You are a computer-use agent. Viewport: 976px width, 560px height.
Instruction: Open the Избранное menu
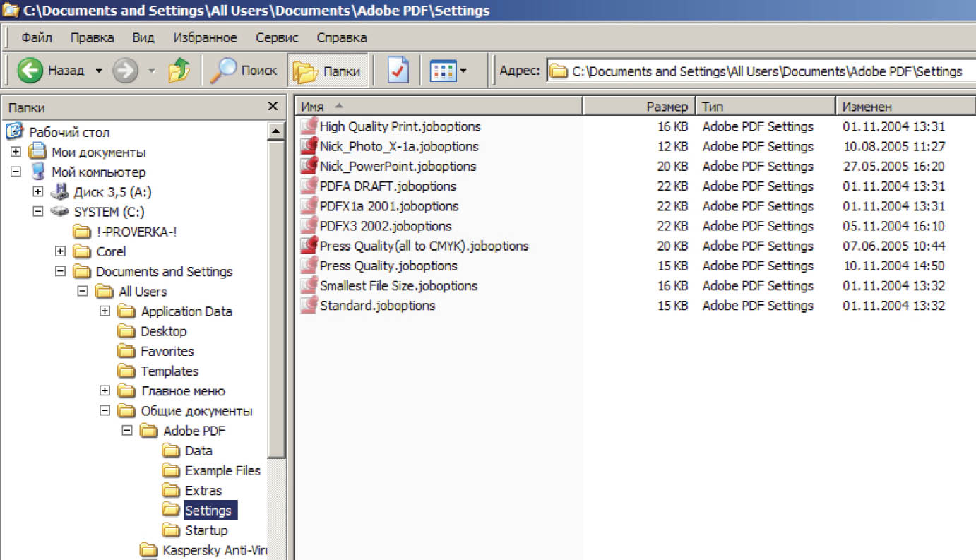(206, 37)
